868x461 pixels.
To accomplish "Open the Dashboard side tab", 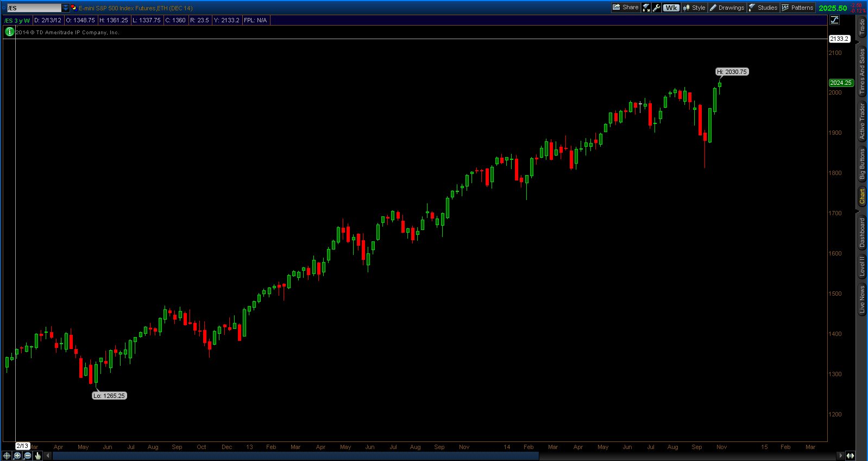I will [862, 233].
